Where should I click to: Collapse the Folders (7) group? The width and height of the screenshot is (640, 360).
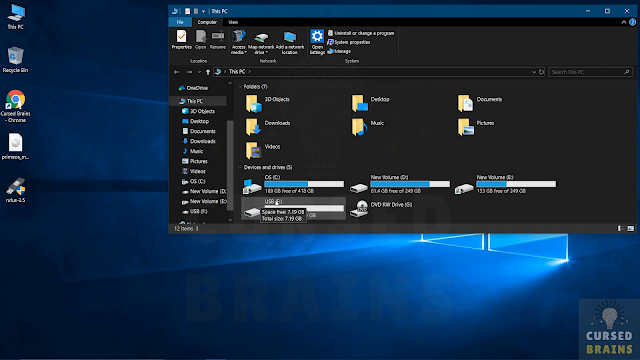click(240, 87)
